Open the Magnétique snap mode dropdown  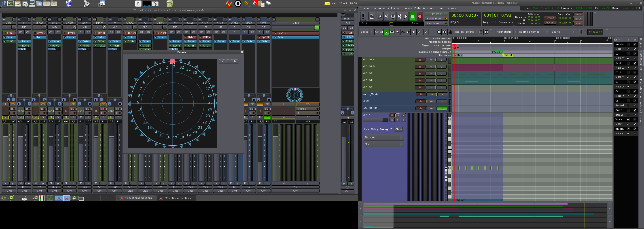pyautogui.click(x=506, y=32)
